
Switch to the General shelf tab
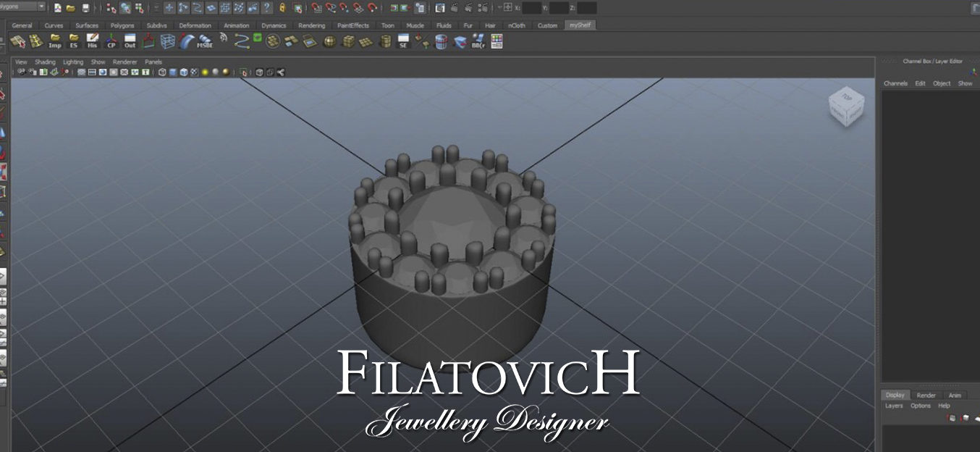pos(22,25)
